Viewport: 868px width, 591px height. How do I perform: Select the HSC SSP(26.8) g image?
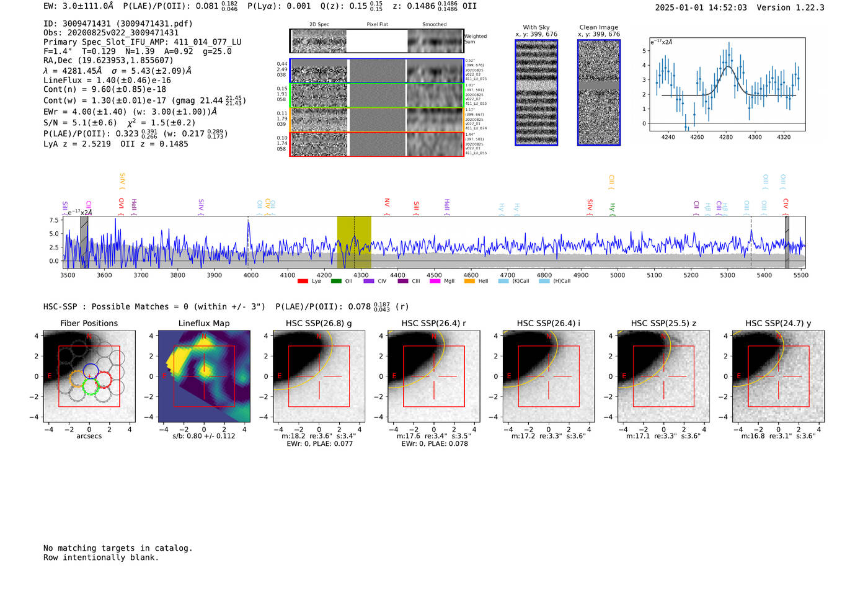[319, 376]
